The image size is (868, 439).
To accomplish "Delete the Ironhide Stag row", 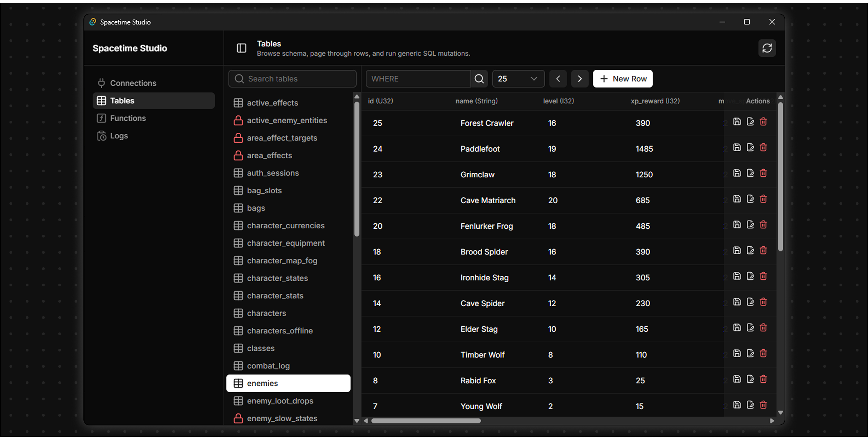I will pyautogui.click(x=763, y=276).
